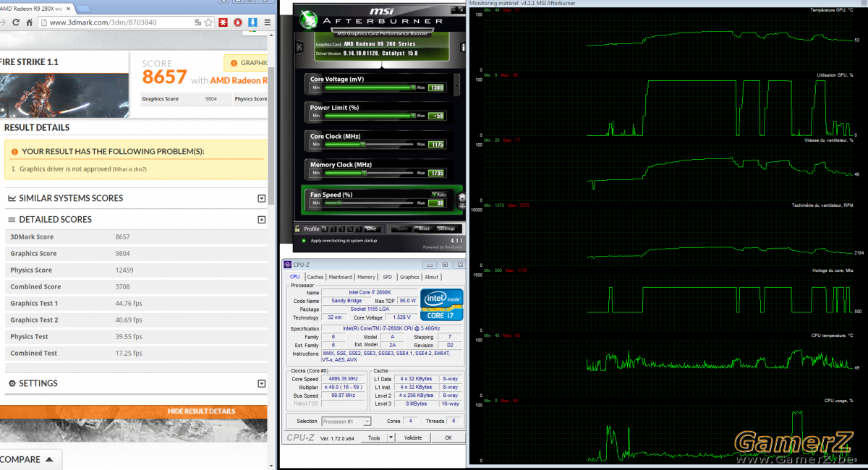Switch to the Caches tab in CPU-Z
868x470 pixels.
(315, 277)
